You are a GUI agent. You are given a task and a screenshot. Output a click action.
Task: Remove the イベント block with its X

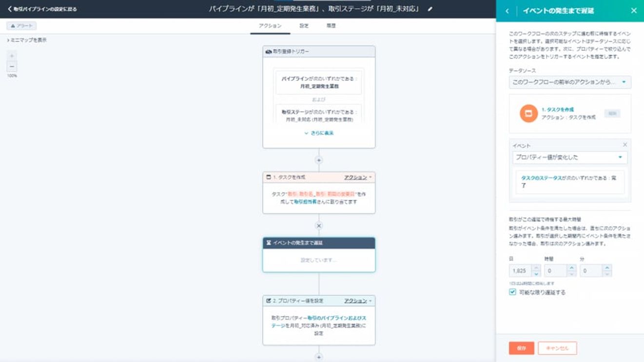625,145
